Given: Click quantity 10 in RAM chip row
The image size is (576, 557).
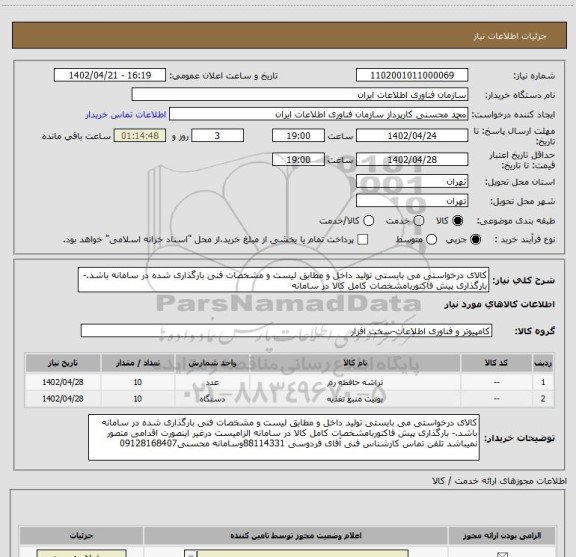Looking at the screenshot, I should pos(138,382).
